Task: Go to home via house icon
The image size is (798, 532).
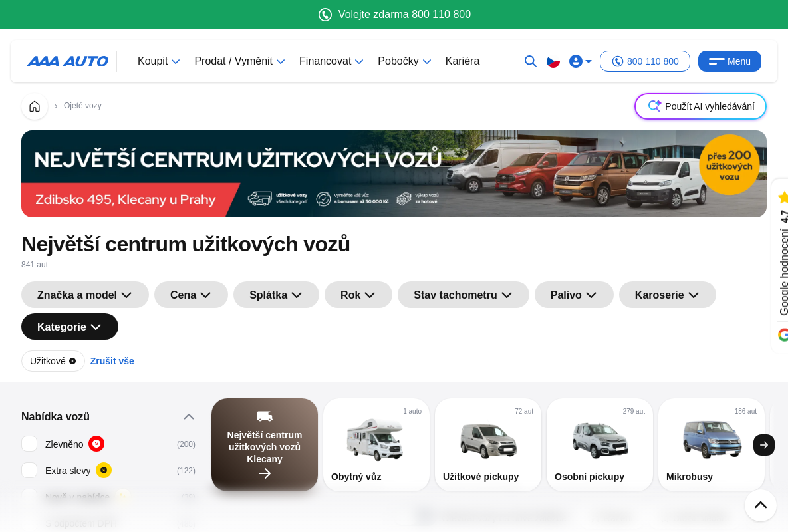Action: 35,106
